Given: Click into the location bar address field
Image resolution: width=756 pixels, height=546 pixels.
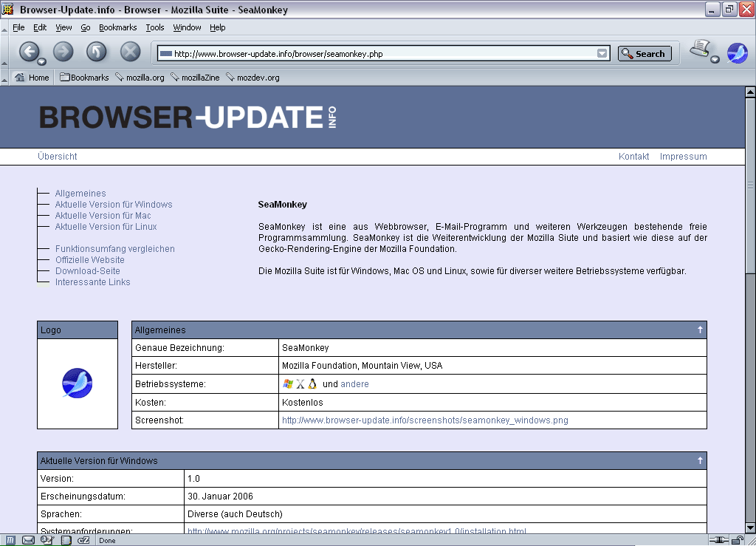Looking at the screenshot, I should [x=384, y=53].
